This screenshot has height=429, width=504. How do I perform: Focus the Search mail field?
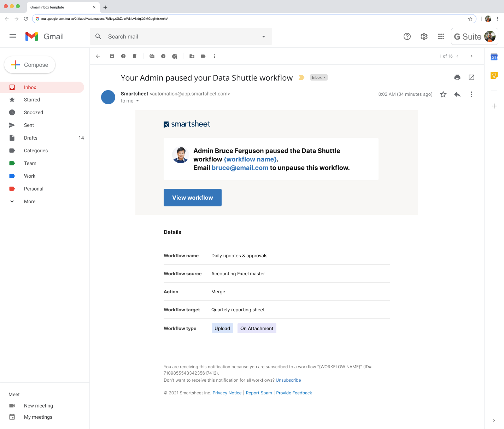click(181, 36)
